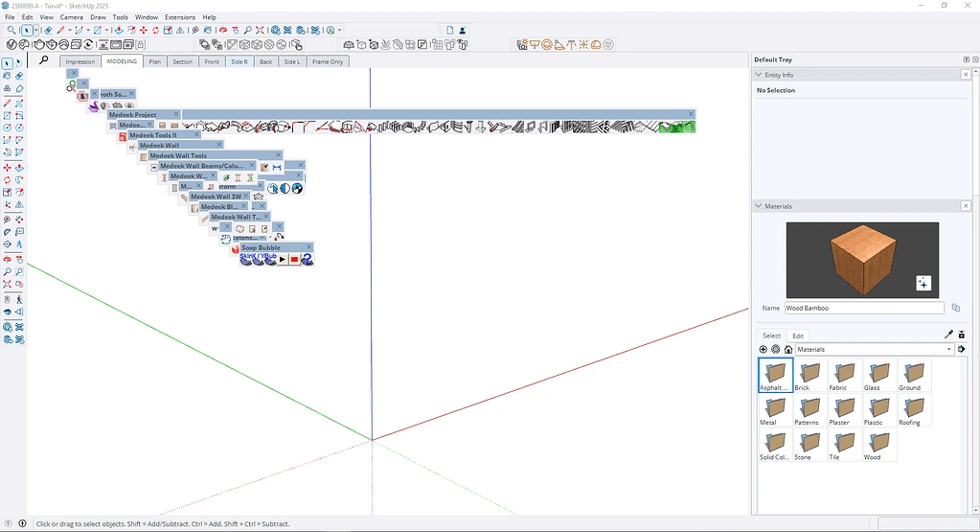Close the Soap Bubble toolbar
The width and height of the screenshot is (980, 532).
pyautogui.click(x=308, y=247)
